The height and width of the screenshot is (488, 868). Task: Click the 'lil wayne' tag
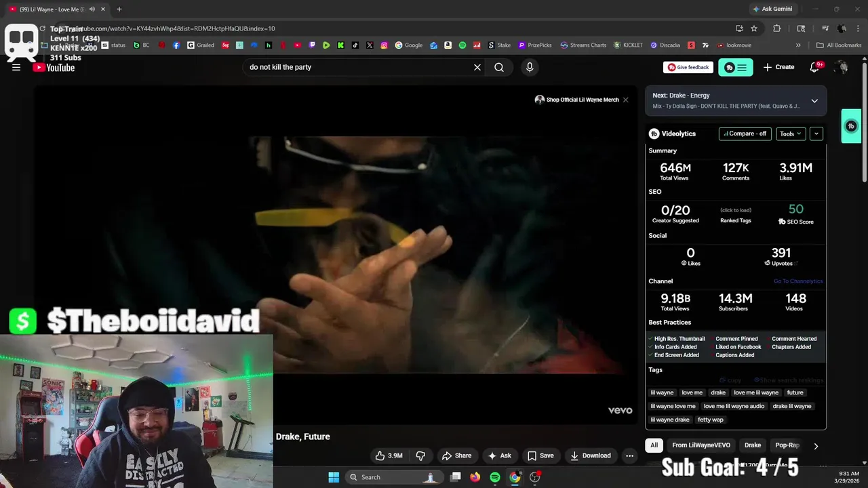(662, 392)
